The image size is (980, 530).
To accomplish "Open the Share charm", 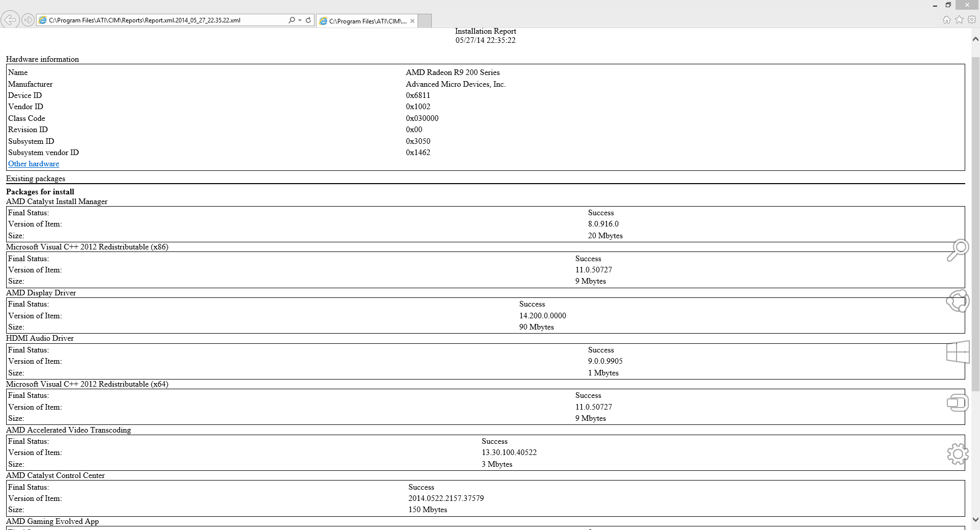I will click(958, 301).
